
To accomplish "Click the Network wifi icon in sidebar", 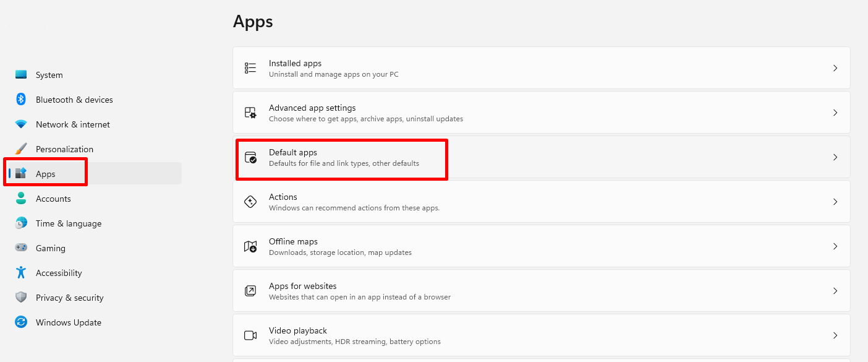I will [21, 124].
